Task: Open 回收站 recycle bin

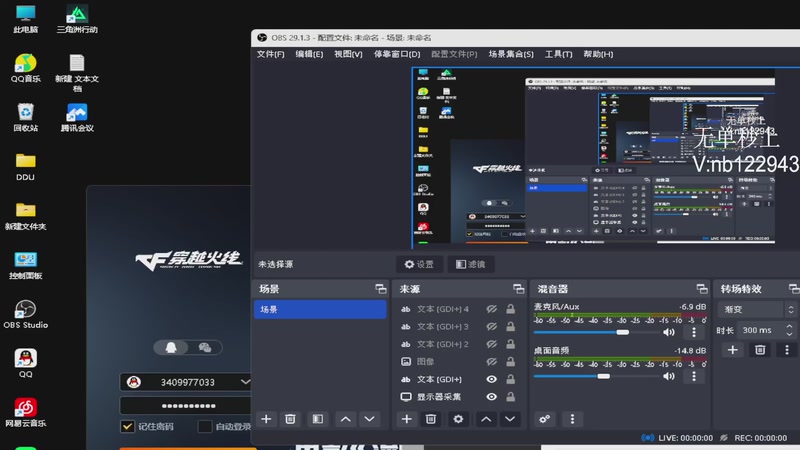Action: [x=26, y=117]
